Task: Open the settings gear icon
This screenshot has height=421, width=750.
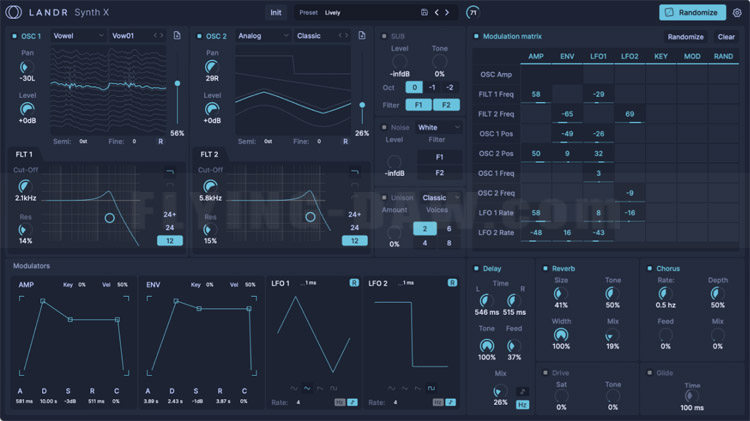Action: point(737,13)
